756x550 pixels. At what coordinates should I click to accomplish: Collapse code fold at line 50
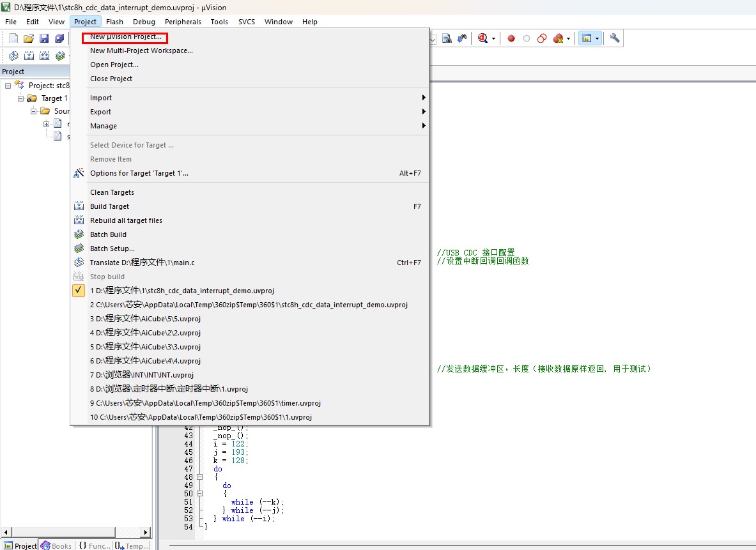199,493
